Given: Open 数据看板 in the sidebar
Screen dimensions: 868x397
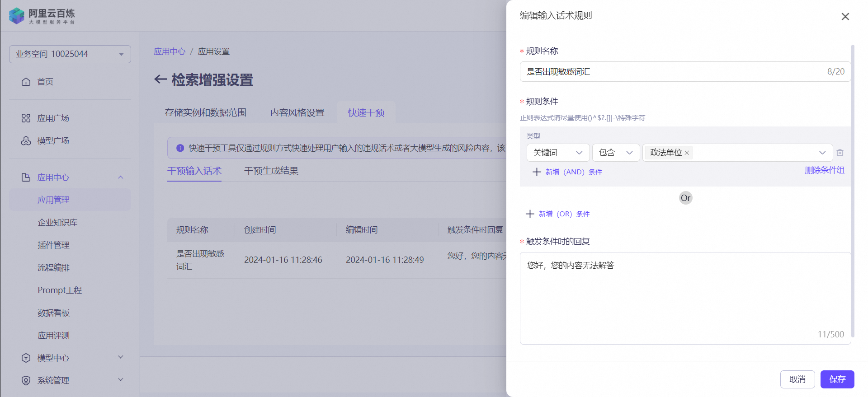Looking at the screenshot, I should [x=53, y=313].
